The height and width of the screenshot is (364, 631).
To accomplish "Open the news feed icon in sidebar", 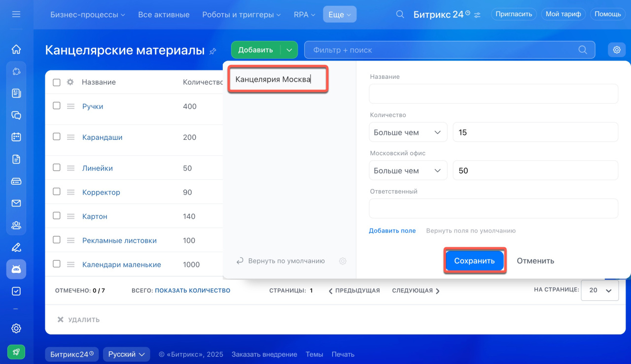I will click(16, 93).
